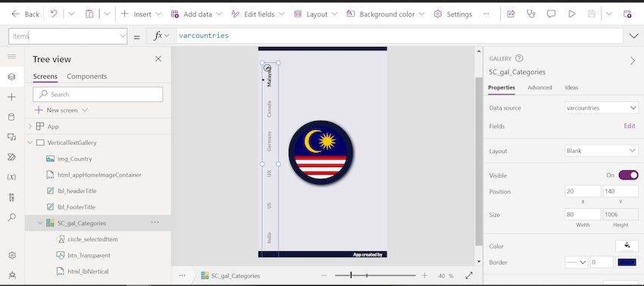Open Settings in the top toolbar
Viewport: 644px width, 286px height.
[453, 14]
